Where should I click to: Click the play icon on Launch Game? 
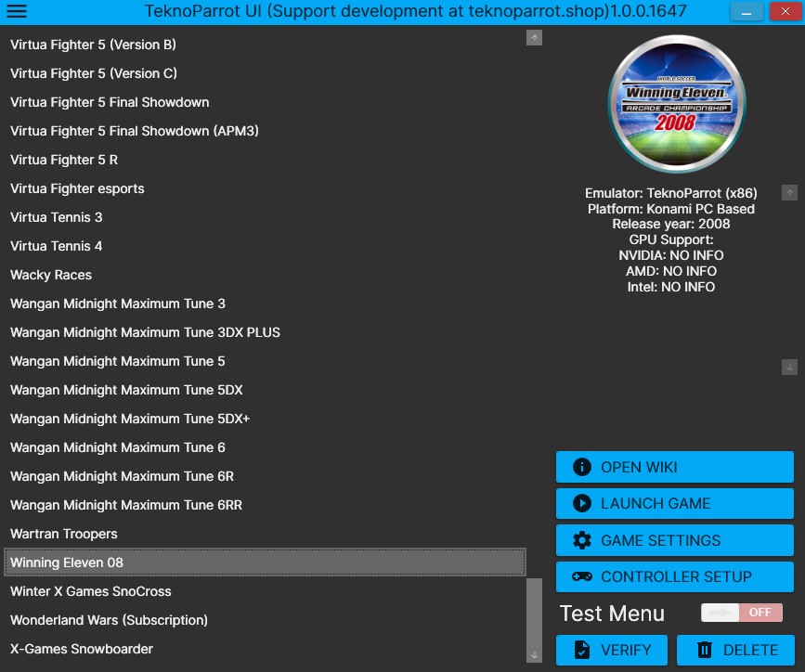[x=581, y=504]
